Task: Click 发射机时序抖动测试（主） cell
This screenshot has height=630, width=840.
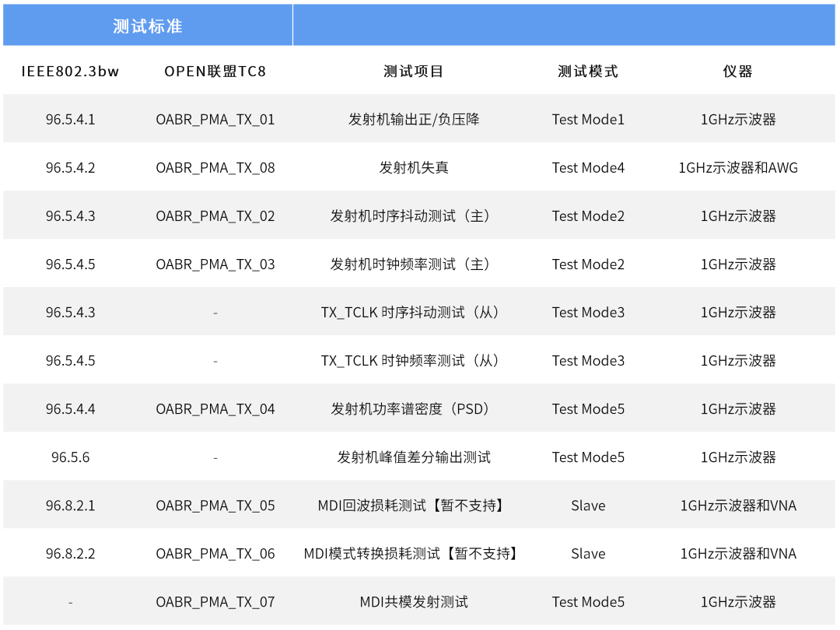Action: tap(411, 216)
